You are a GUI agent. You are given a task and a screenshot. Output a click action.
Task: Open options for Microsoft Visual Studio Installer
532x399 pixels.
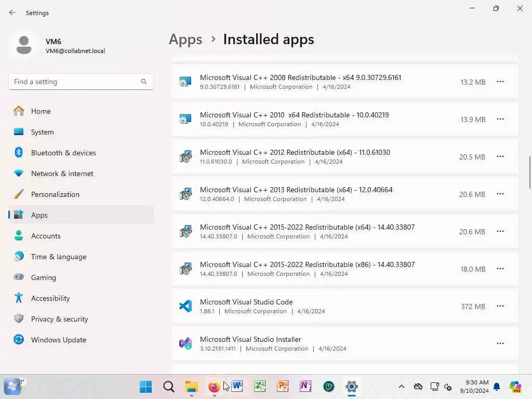click(x=500, y=343)
